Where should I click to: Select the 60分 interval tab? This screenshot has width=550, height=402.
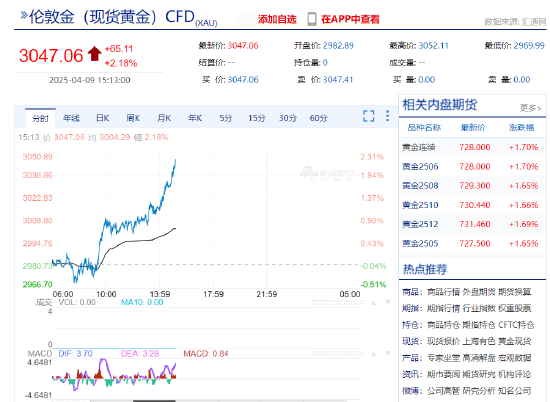point(318,118)
